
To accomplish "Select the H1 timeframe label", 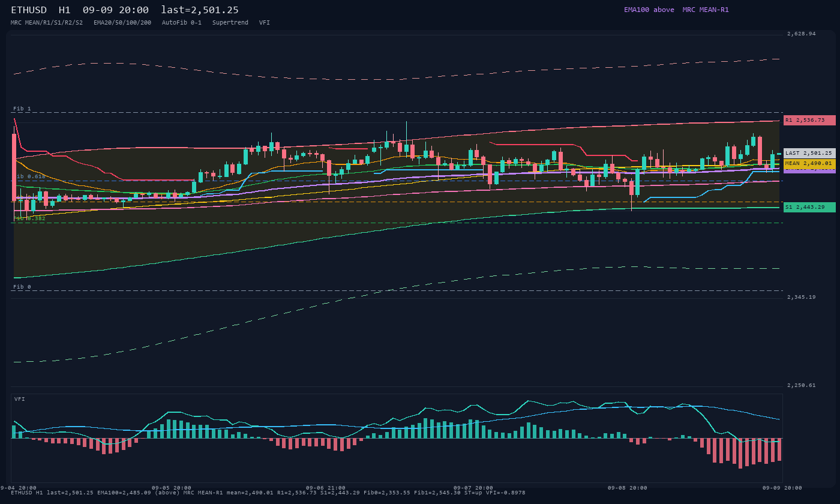I will [65, 10].
